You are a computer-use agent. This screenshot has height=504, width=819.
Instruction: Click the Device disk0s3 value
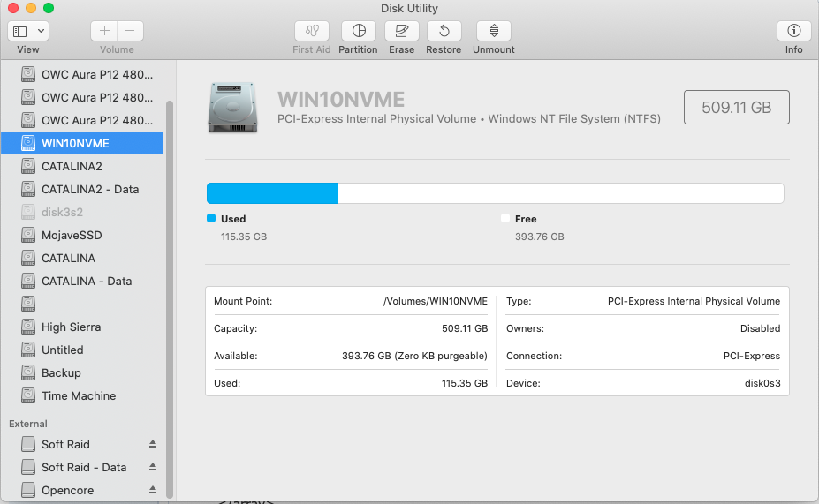[x=762, y=383]
